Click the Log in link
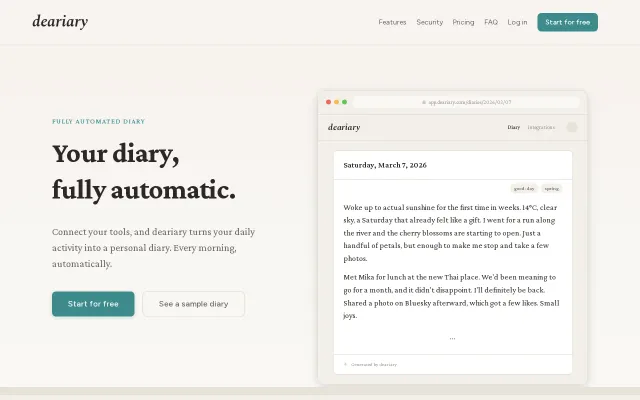 click(x=517, y=22)
